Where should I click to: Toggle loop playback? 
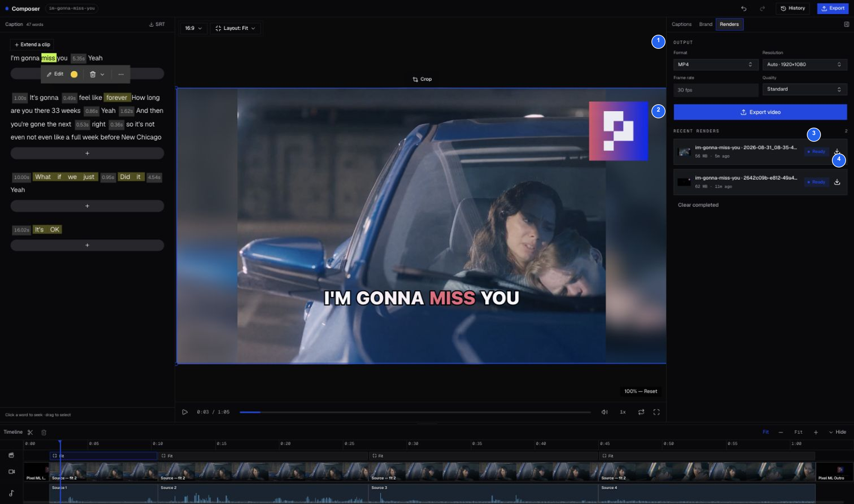[641, 412]
